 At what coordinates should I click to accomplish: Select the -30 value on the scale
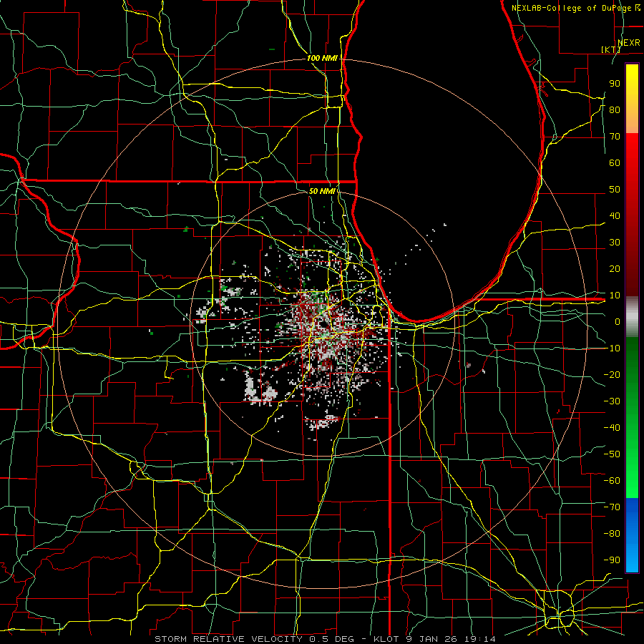pyautogui.click(x=612, y=401)
